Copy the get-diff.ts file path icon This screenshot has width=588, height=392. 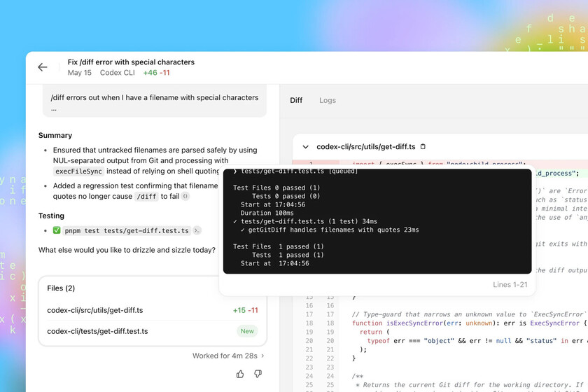[423, 147]
